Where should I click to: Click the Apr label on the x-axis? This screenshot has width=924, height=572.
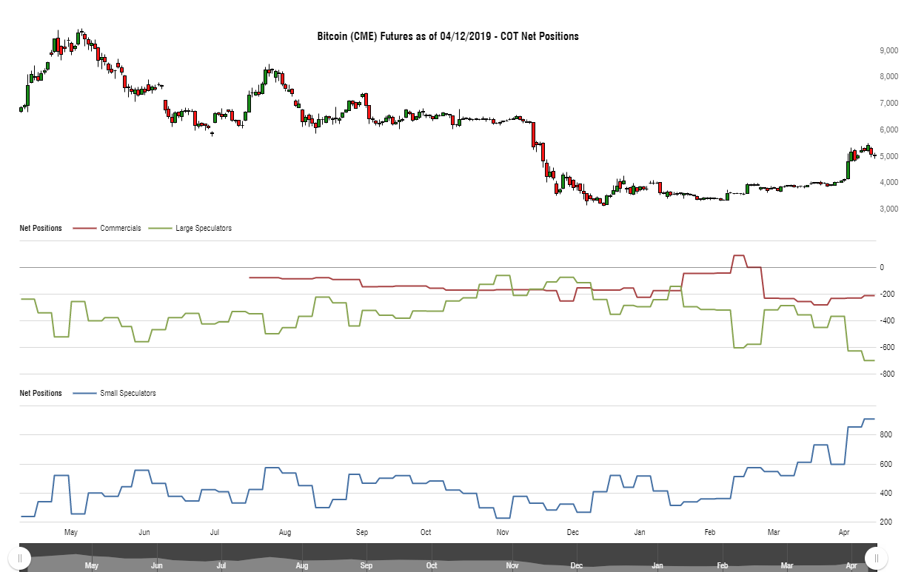click(843, 532)
